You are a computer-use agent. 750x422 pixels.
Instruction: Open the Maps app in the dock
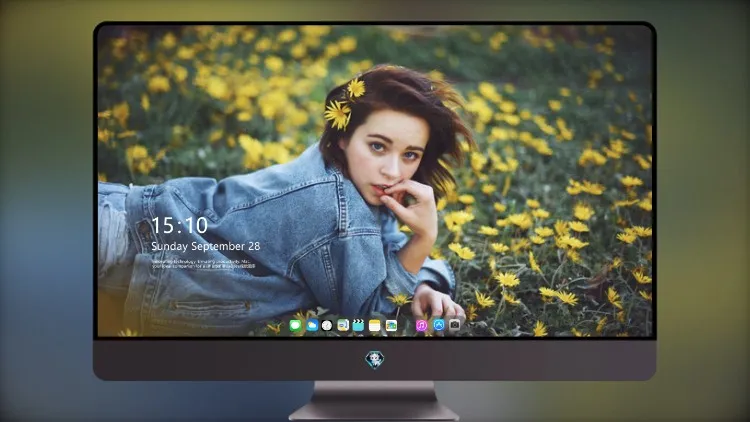tap(343, 326)
